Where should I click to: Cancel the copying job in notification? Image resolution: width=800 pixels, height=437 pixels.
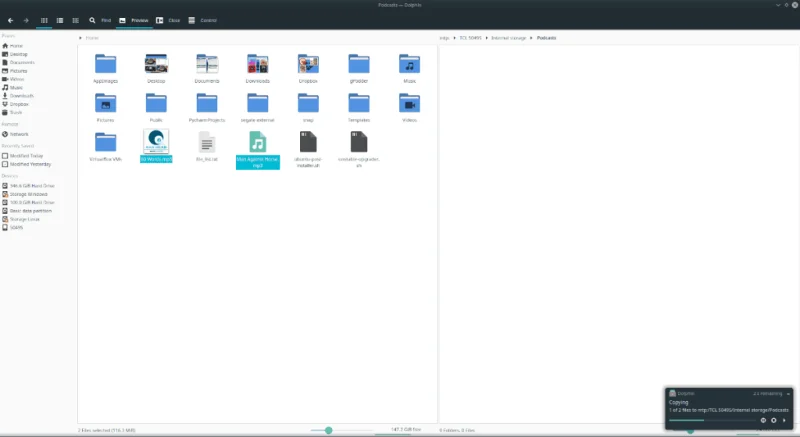[x=773, y=420]
